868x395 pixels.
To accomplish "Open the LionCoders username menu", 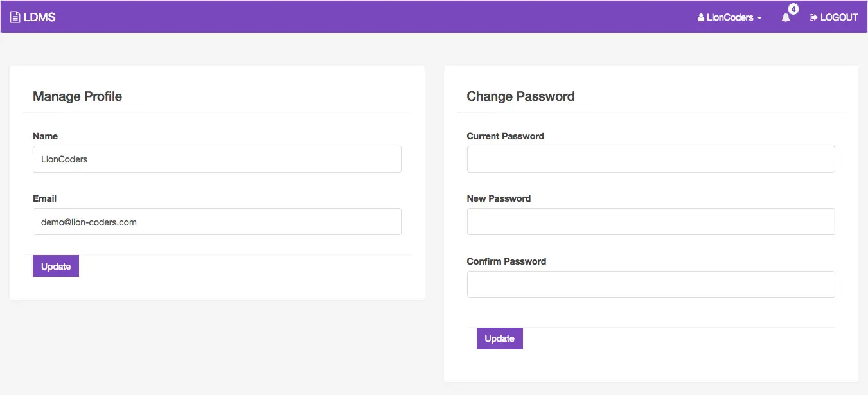I will (730, 18).
